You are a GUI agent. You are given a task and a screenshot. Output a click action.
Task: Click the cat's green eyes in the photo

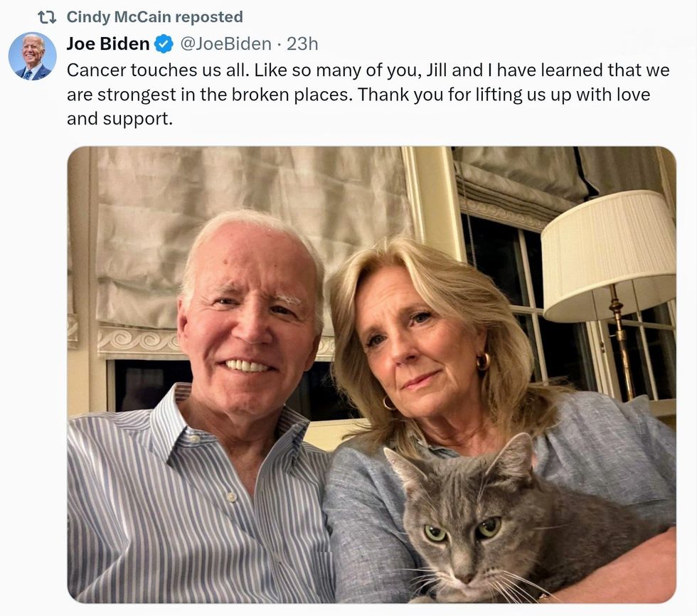point(462,529)
